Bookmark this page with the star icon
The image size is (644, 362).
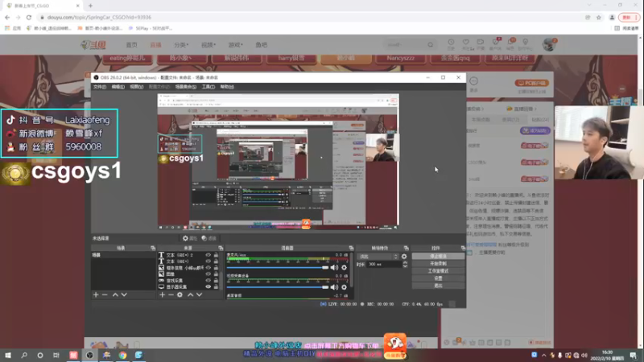tap(599, 17)
